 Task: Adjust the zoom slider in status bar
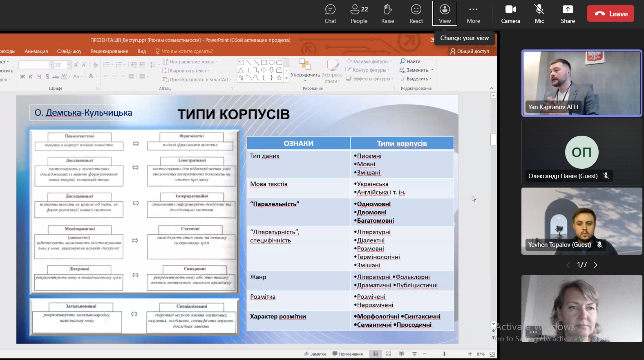pyautogui.click(x=445, y=354)
